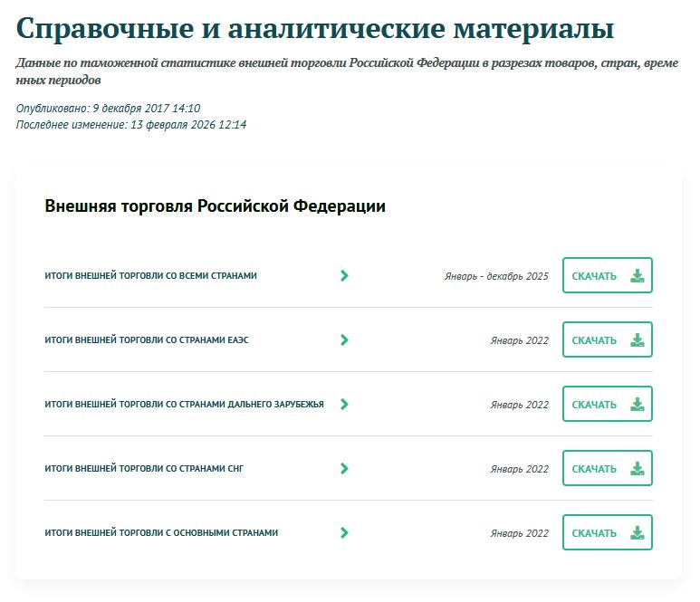Image resolution: width=700 pixels, height=602 pixels.
Task: Select the 'Январь - декабрь 2025' period text
Action: [x=496, y=276]
